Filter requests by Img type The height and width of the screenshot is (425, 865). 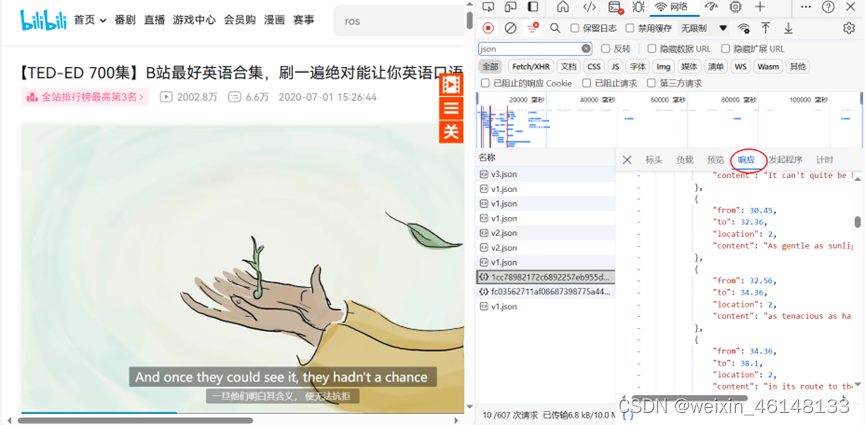(663, 67)
